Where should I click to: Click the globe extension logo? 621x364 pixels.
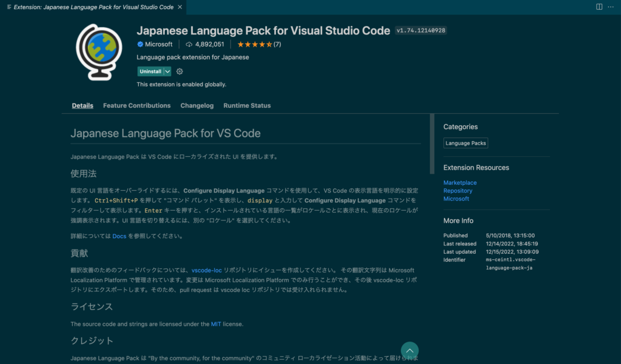coord(99,52)
